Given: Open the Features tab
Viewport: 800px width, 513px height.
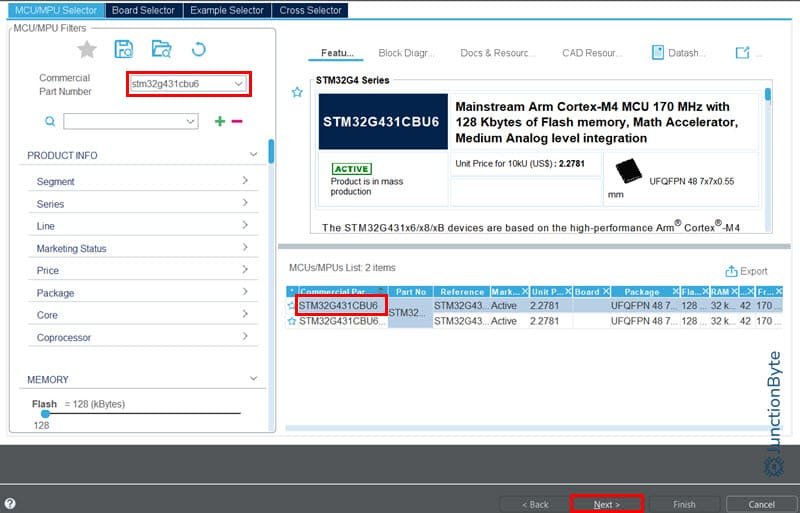Looking at the screenshot, I should click(336, 53).
